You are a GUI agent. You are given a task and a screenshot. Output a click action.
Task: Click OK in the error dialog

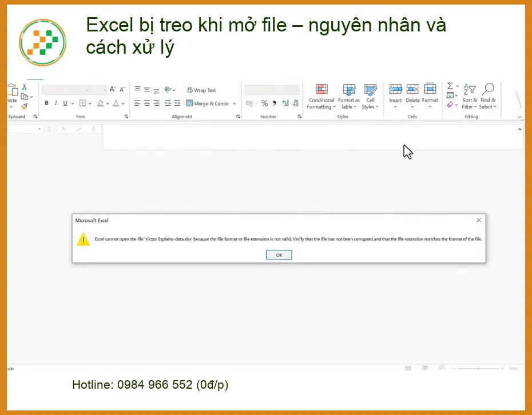[x=279, y=255]
